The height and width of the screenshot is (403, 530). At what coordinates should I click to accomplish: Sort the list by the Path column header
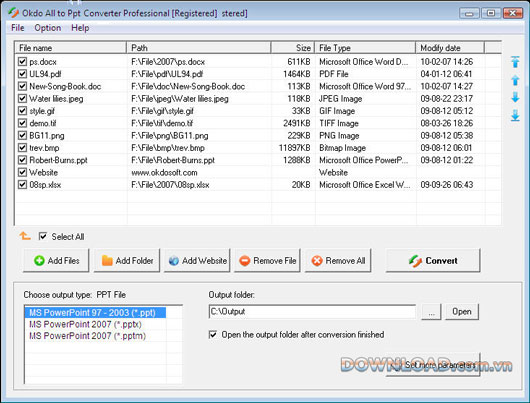tap(199, 48)
